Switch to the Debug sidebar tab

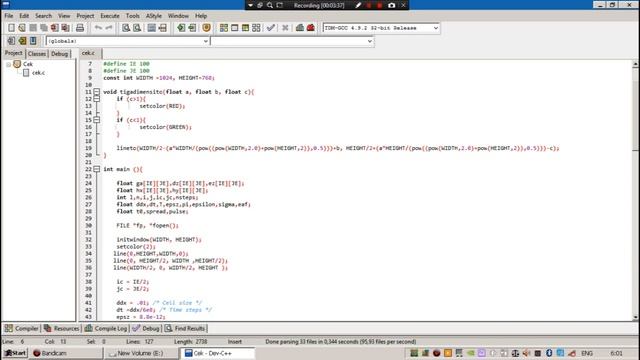point(60,54)
